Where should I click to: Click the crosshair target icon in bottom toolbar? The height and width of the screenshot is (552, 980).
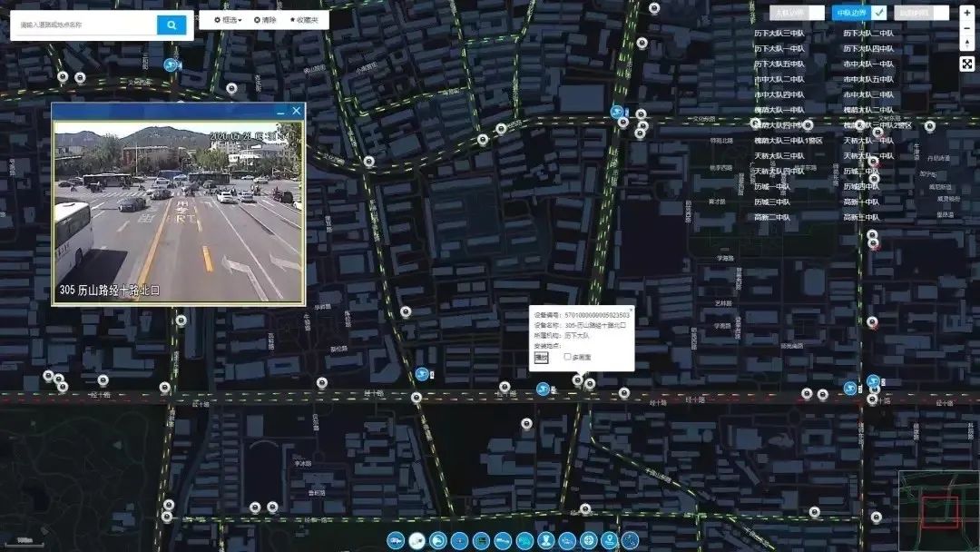pos(589,541)
